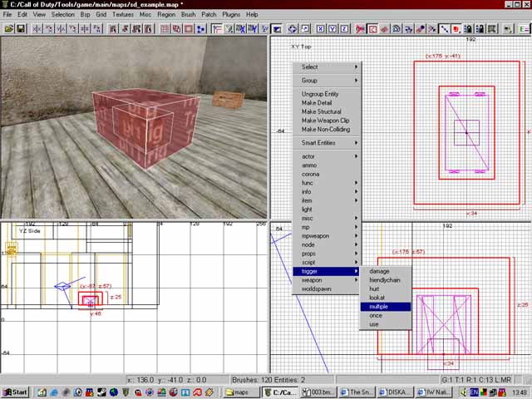Switch to 'maps' window in taskbar

pos(241,392)
